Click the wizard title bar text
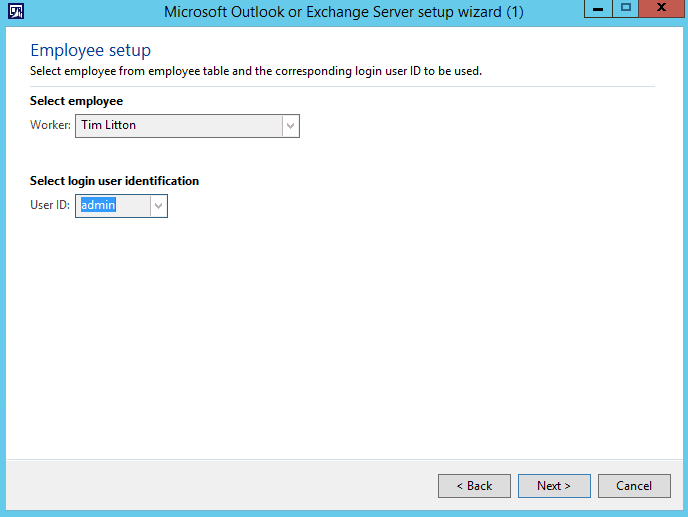688x517 pixels. (x=344, y=12)
